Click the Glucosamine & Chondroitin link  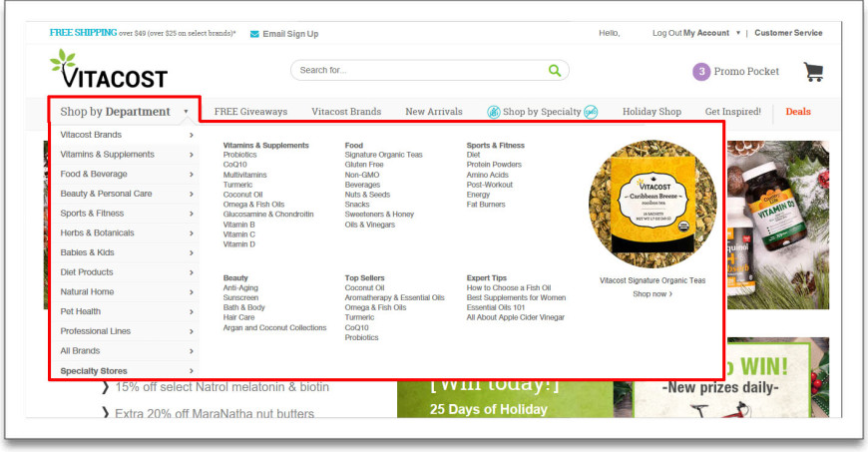point(268,214)
